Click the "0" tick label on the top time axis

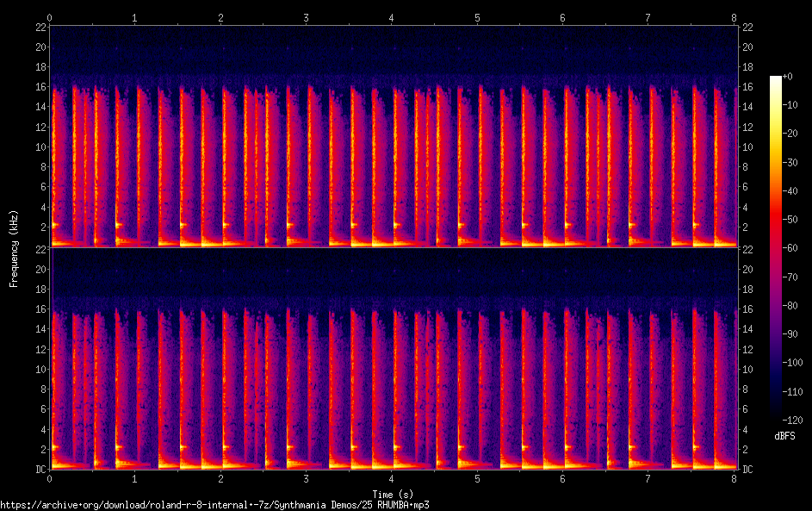point(49,17)
